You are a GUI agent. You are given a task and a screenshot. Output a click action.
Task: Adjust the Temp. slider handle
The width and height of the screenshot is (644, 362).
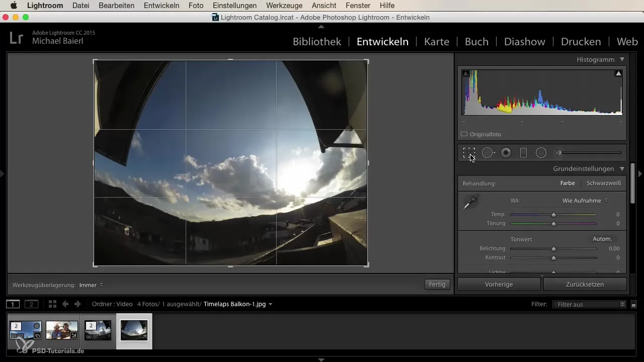point(553,215)
